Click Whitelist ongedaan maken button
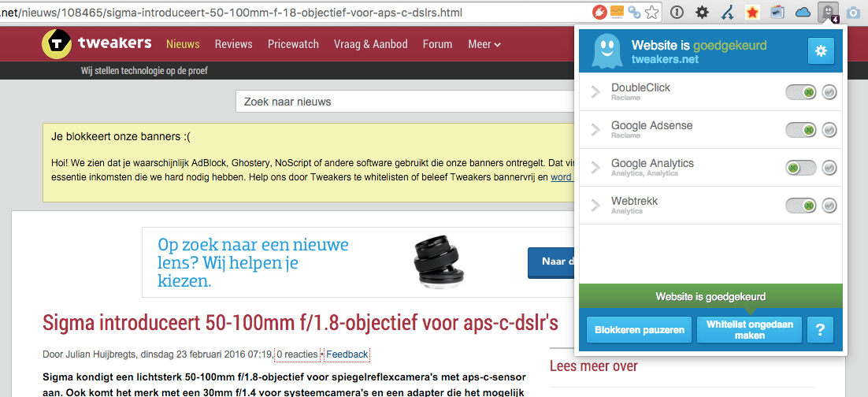The width and height of the screenshot is (868, 397). click(750, 330)
